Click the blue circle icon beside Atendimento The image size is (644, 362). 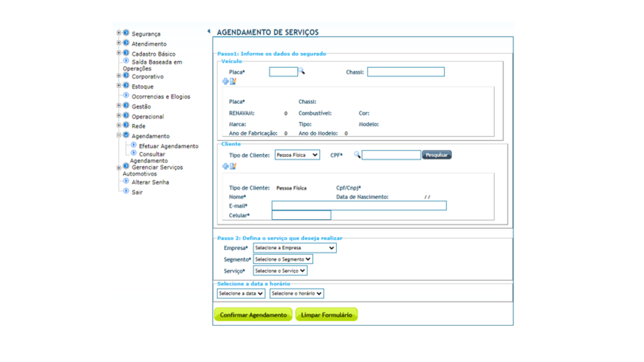pyautogui.click(x=126, y=43)
